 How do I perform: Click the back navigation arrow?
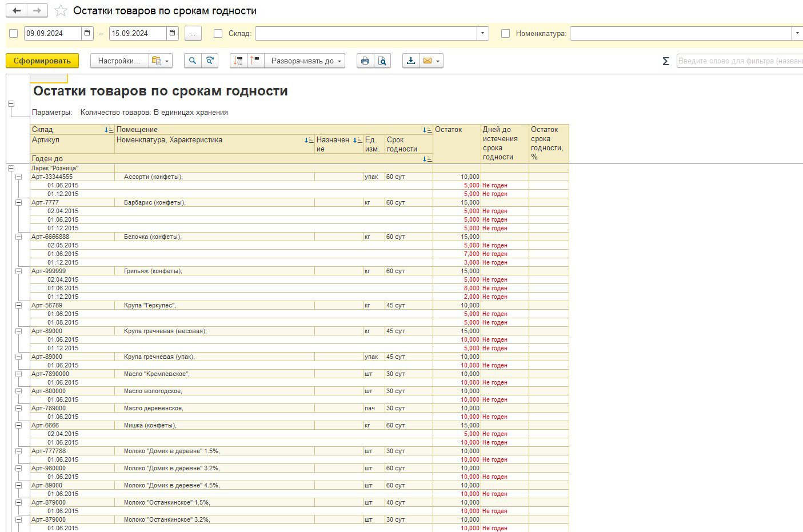tap(17, 11)
